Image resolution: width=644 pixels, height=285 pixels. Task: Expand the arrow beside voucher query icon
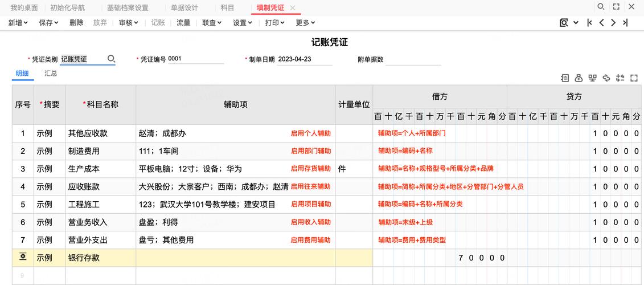point(576,23)
